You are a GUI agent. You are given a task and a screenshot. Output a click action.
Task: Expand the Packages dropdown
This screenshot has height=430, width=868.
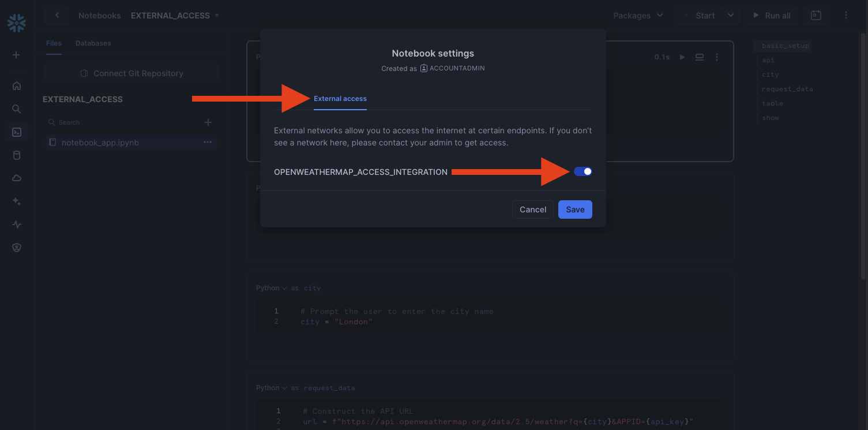coord(638,16)
